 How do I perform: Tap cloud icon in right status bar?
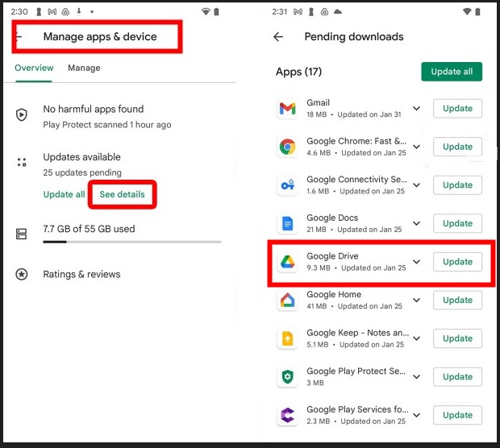pyautogui.click(x=338, y=12)
